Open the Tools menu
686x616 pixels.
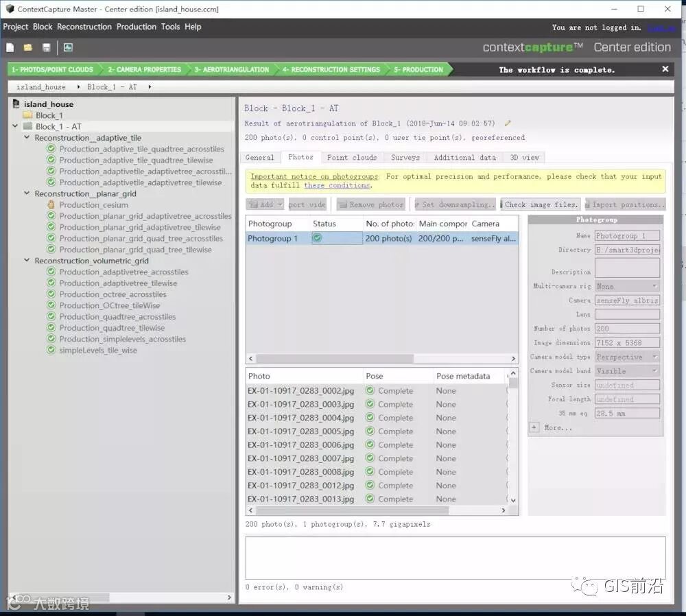click(170, 27)
